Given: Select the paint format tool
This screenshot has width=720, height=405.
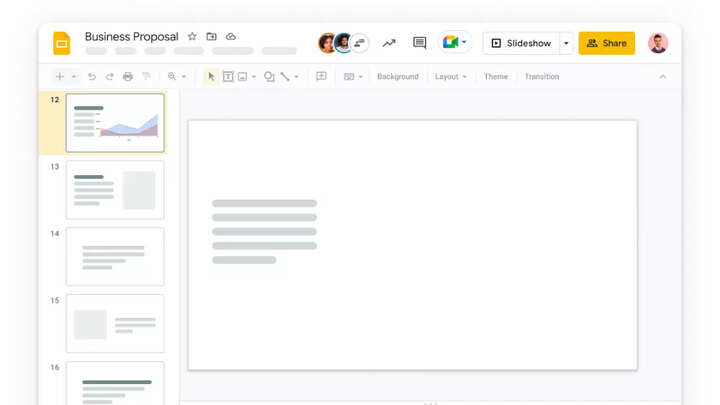Looking at the screenshot, I should 146,77.
